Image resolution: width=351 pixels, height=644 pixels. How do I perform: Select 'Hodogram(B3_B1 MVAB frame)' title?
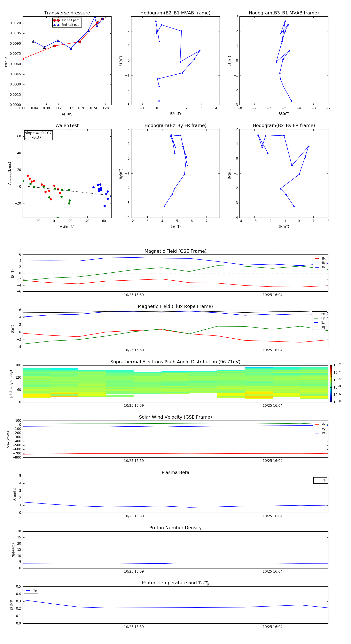(x=284, y=13)
